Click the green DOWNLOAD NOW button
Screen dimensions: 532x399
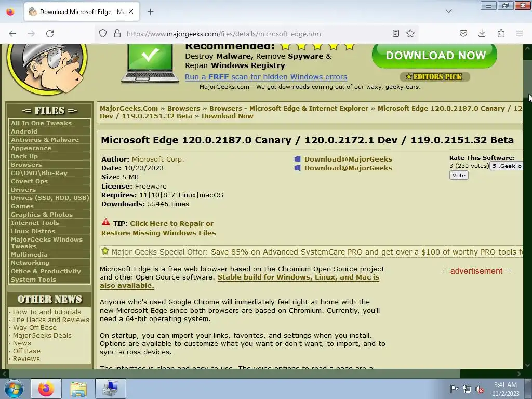tap(435, 56)
